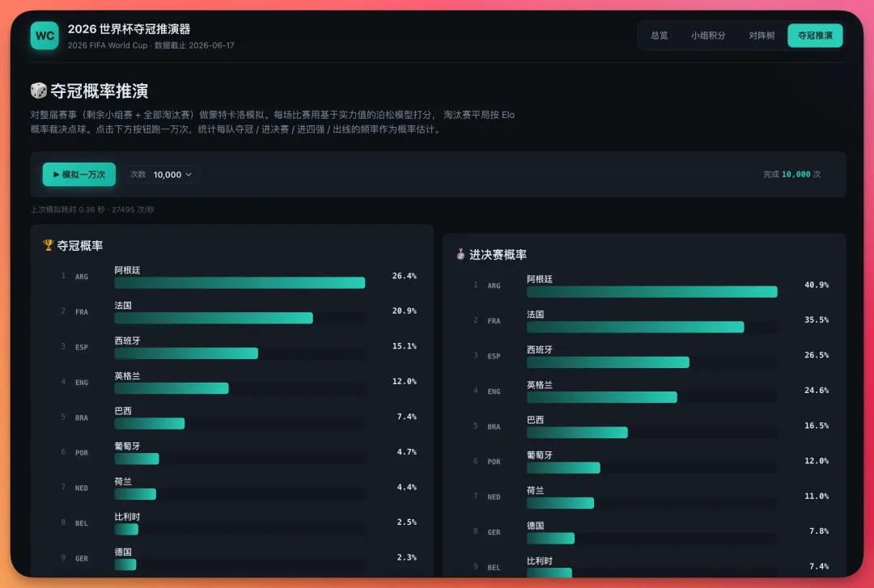This screenshot has height=588, width=874.
Task: Click FRA code in 进决赛概率 panel
Action: pyautogui.click(x=494, y=320)
